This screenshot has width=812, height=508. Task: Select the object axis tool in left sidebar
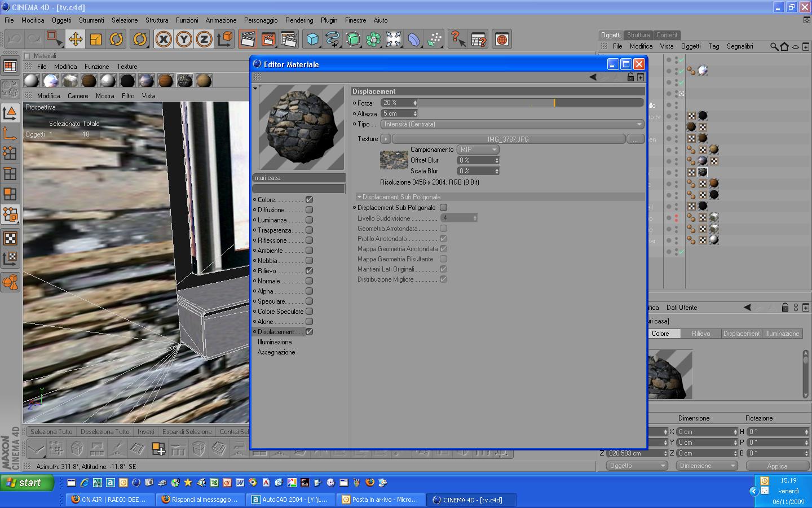pos(10,134)
